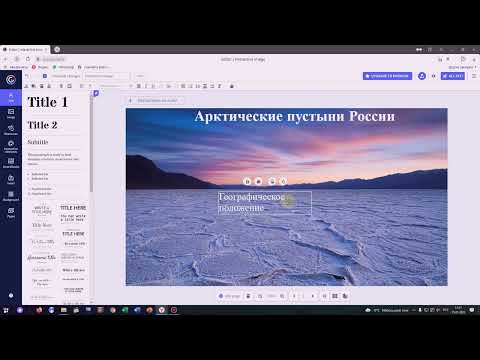
Task: Toggle bold formatting in the text toolbar
Action: [139, 86]
